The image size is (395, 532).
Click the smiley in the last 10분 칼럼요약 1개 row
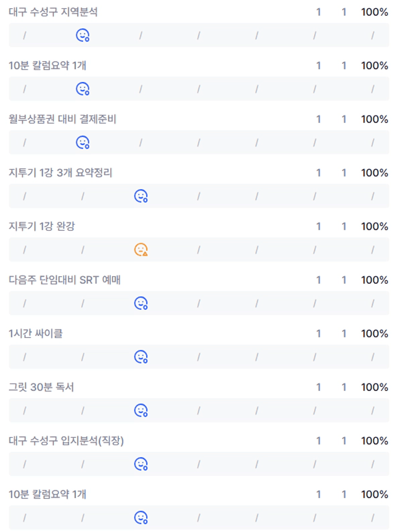(141, 517)
